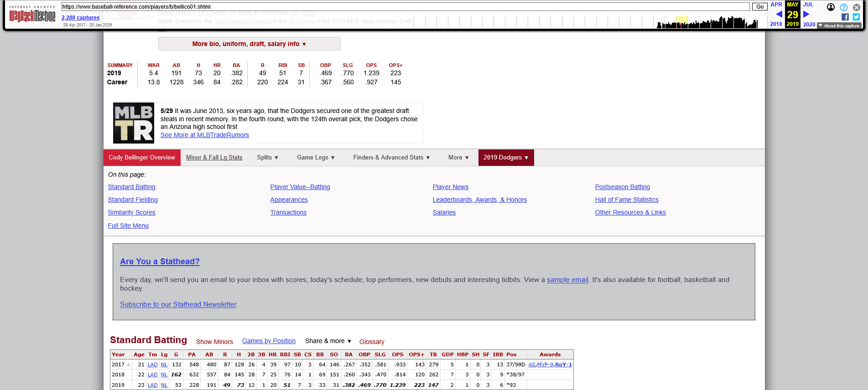The image size is (868, 390).
Task: Jump to Appearances section
Action: (289, 200)
